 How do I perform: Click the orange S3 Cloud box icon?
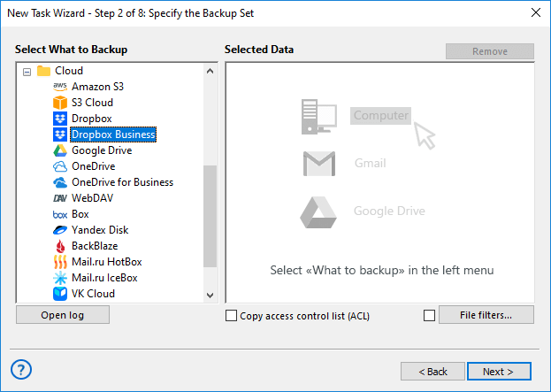(60, 103)
